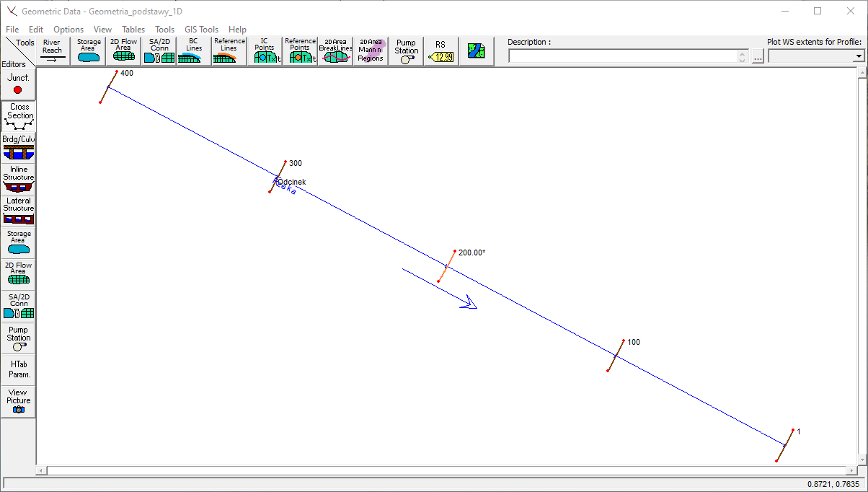Click the View Picture button
Viewport: 868px width, 492px height.
click(x=19, y=401)
